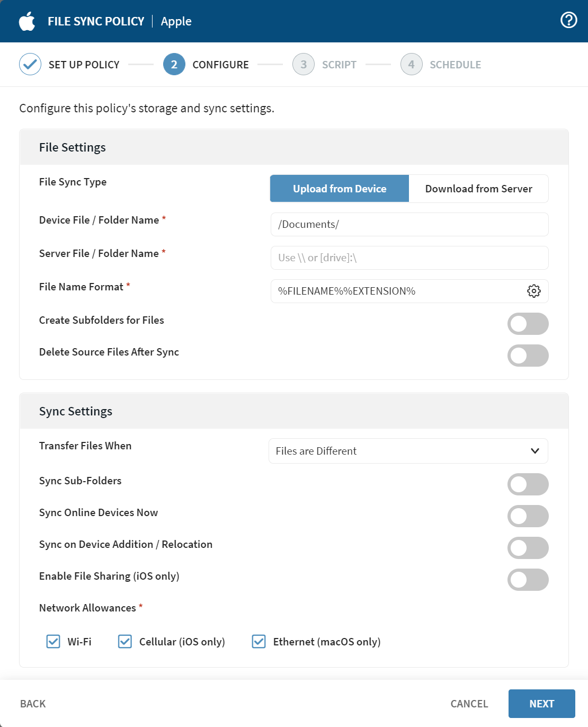
Task: Select SET UP POLICY step label
Action: 84,65
